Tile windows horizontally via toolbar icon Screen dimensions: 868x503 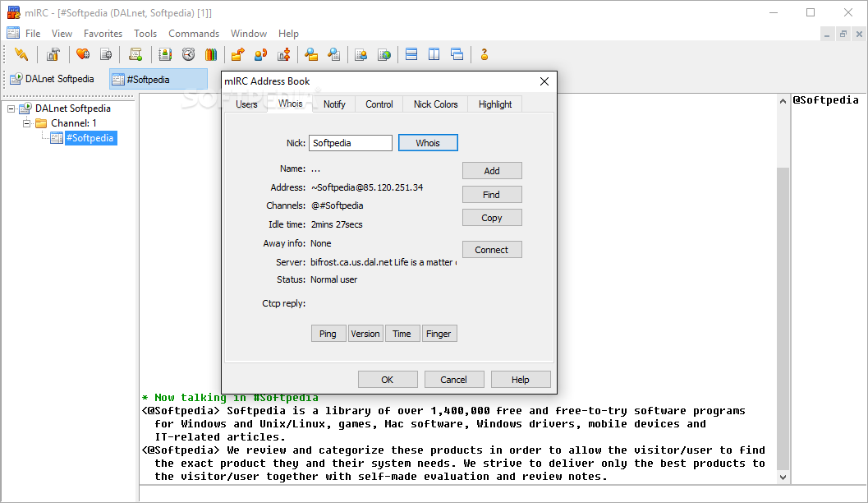(411, 54)
